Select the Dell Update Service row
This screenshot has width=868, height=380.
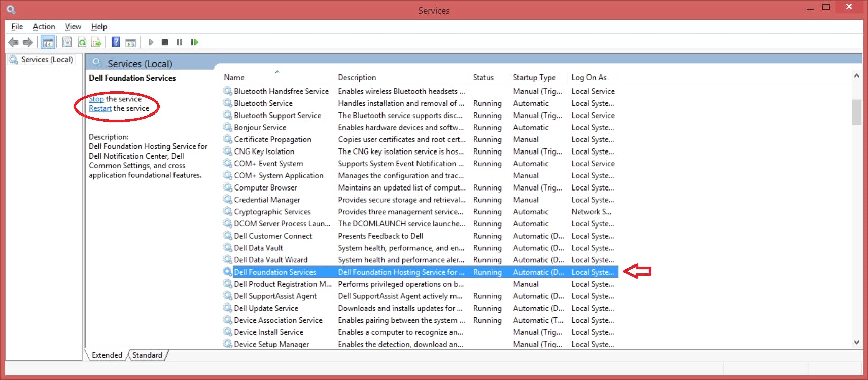pos(266,308)
